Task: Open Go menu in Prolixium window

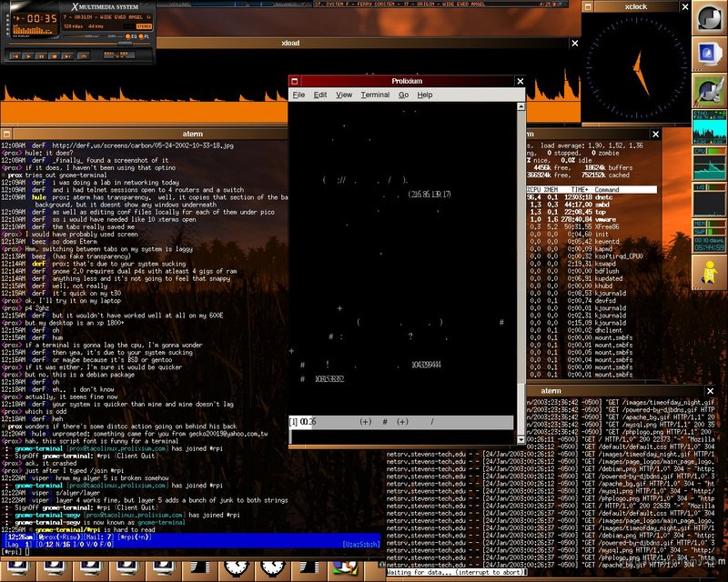Action: point(403,95)
